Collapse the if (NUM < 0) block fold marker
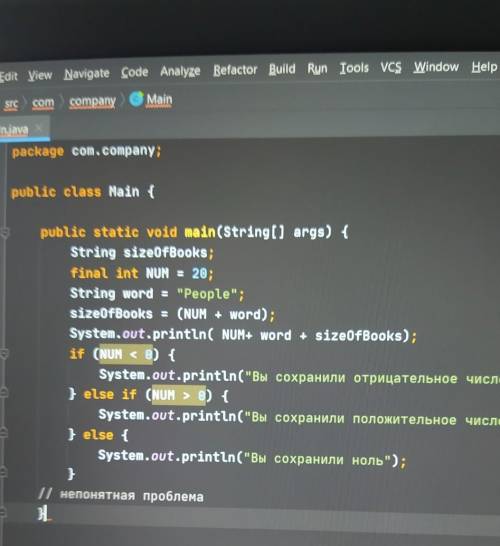This screenshot has height=546, width=500. (x=4, y=354)
